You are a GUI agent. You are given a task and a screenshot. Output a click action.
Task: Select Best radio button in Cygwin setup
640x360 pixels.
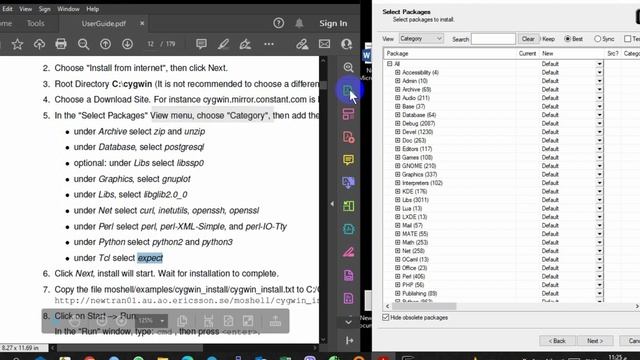point(567,39)
